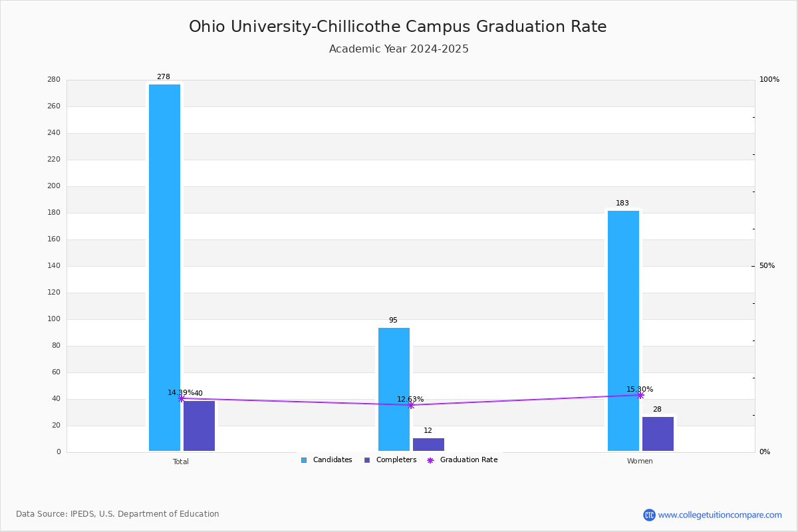Click the CTC logo icon
The image size is (798, 532).
click(649, 515)
